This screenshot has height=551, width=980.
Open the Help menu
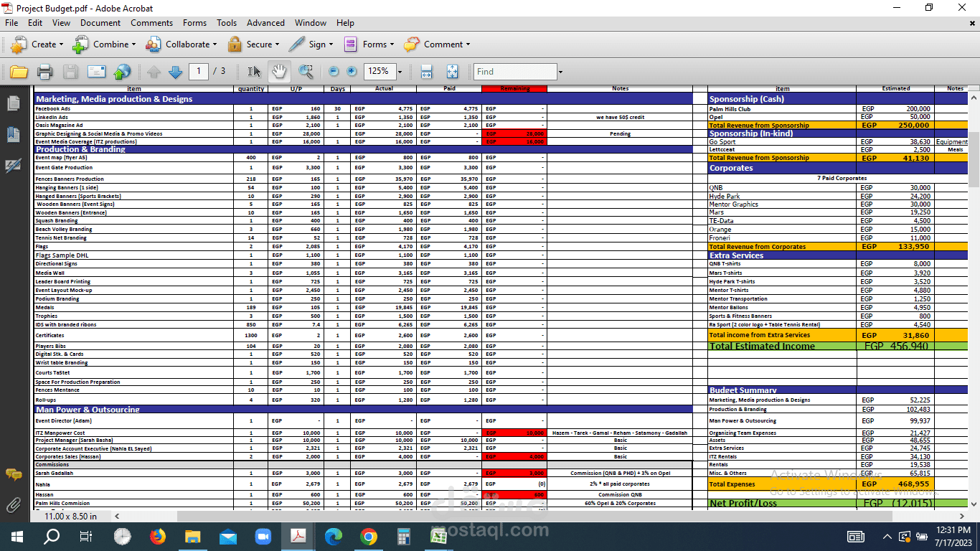coord(345,23)
